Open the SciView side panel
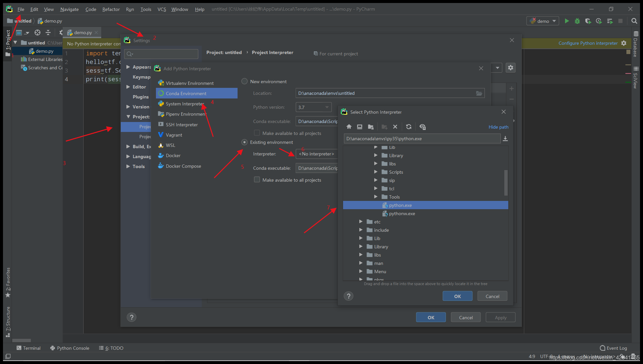Viewport: 643px width, 364px height. point(636,78)
